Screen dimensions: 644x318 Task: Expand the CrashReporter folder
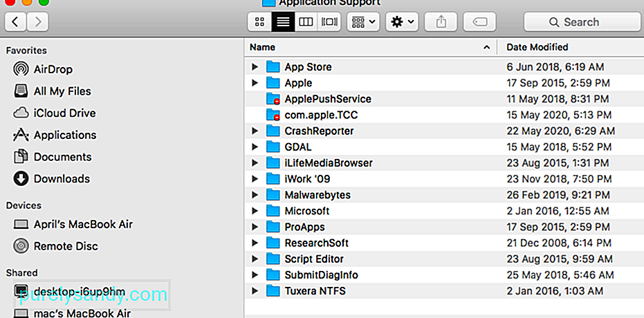pos(255,131)
